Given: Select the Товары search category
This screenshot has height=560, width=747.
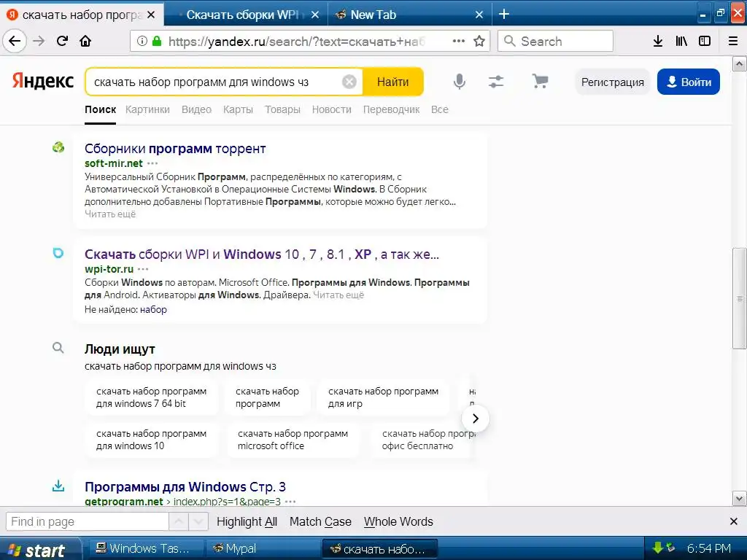Looking at the screenshot, I should [x=282, y=109].
